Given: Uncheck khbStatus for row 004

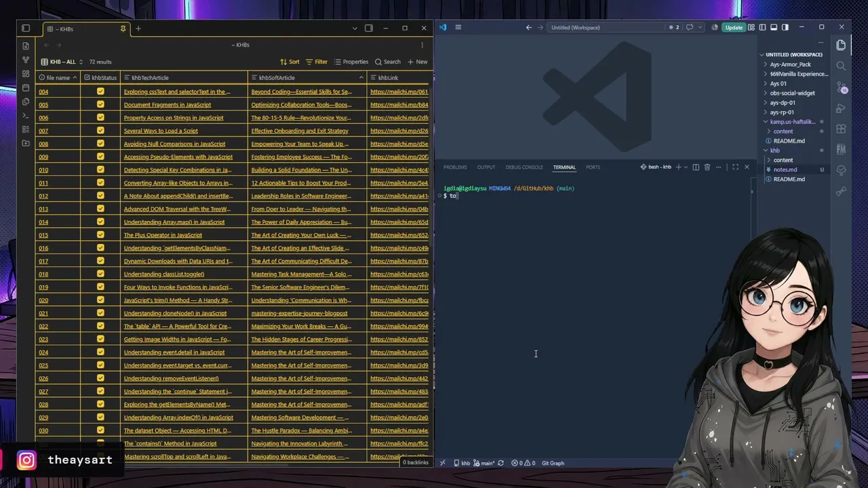Looking at the screenshot, I should coord(100,91).
